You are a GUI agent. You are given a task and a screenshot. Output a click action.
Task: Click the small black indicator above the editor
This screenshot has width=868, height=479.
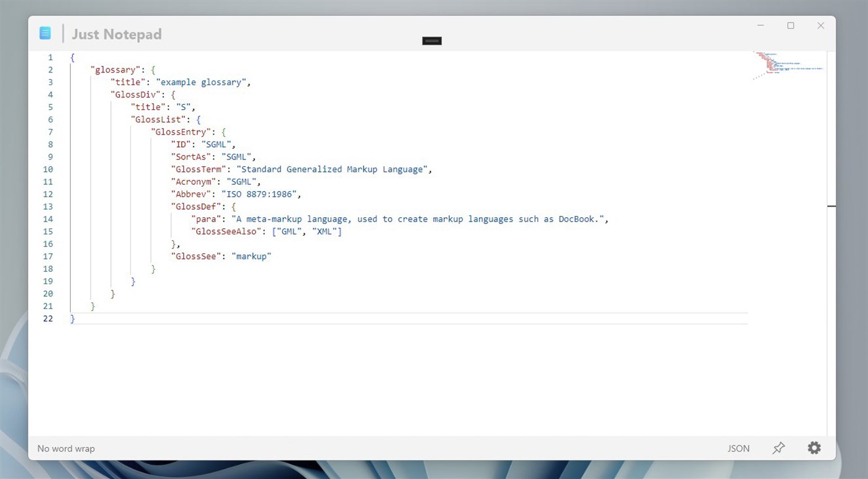[x=431, y=40]
